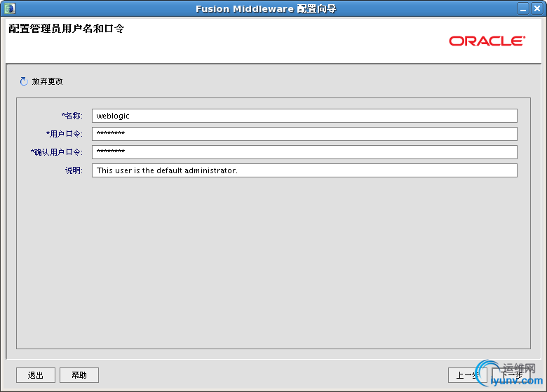Click the 说明: label

click(74, 170)
